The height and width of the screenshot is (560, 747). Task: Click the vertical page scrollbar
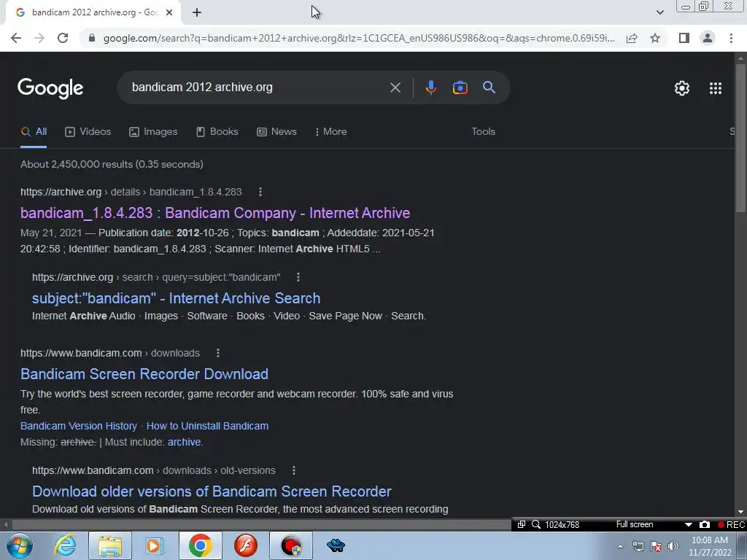pos(740,138)
